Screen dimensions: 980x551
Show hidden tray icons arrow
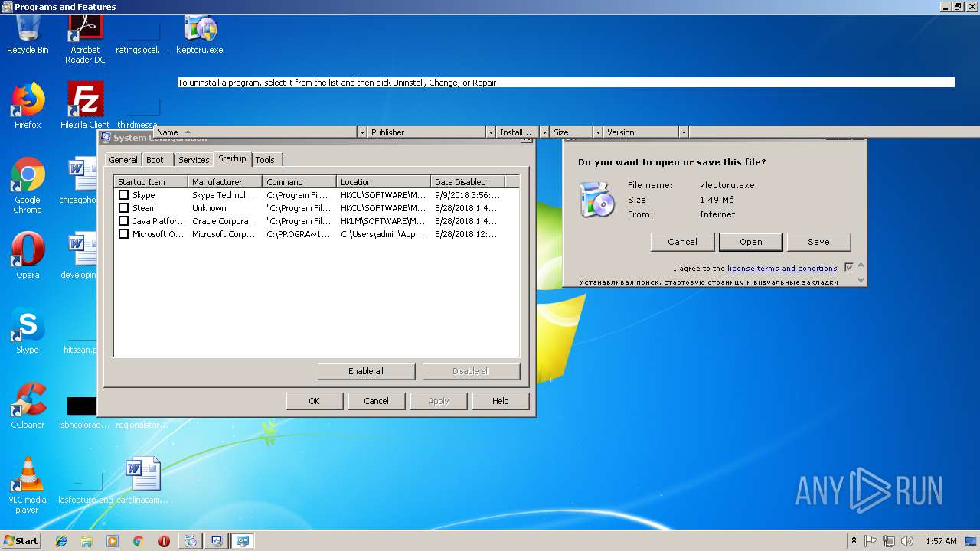[x=854, y=541]
